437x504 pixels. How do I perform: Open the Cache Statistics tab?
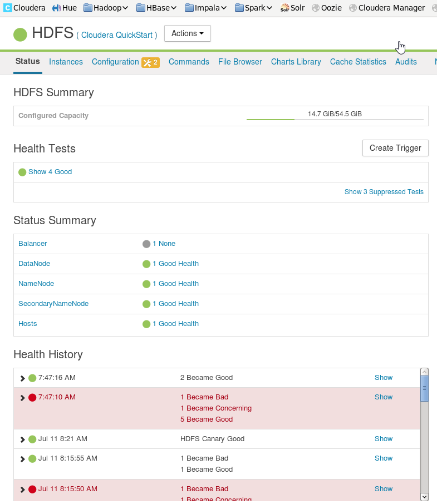point(358,62)
